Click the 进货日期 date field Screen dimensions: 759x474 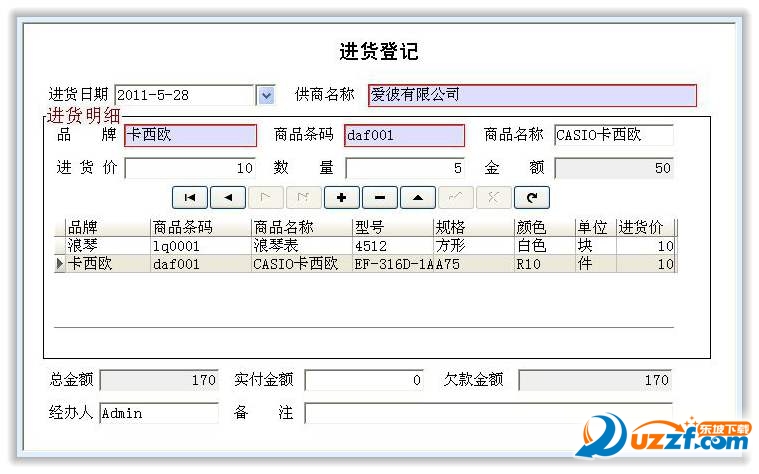(184, 95)
